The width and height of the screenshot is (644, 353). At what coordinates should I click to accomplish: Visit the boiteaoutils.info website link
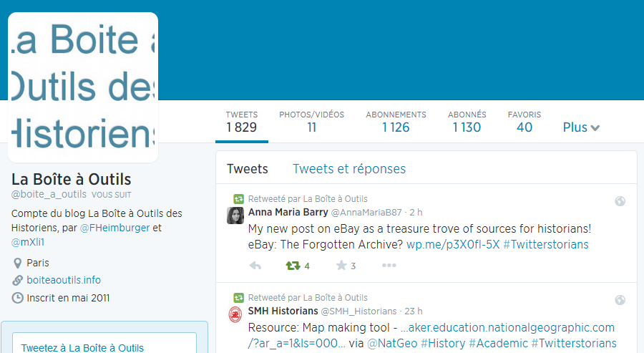pos(64,280)
